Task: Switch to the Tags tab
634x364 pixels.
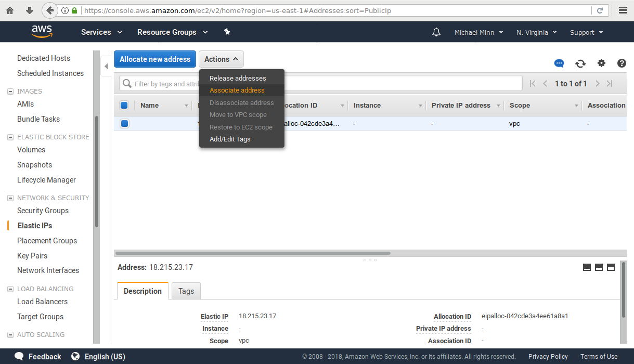Action: coord(186,291)
